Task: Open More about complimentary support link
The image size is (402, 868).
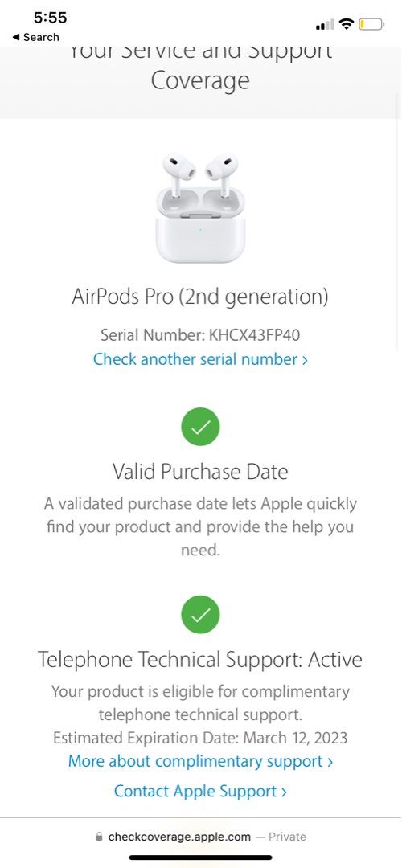Action: (x=200, y=761)
